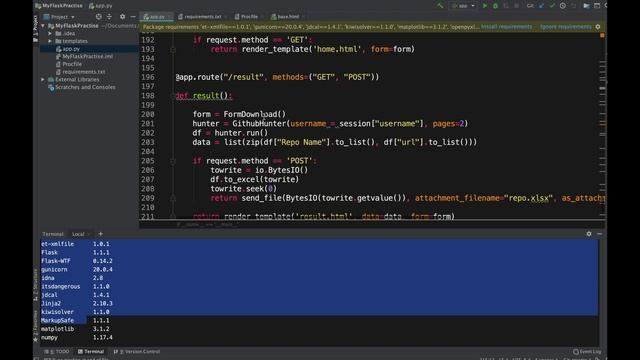The width and height of the screenshot is (640, 360).
Task: Click Ignore requirements link
Action: pyautogui.click(x=566, y=27)
